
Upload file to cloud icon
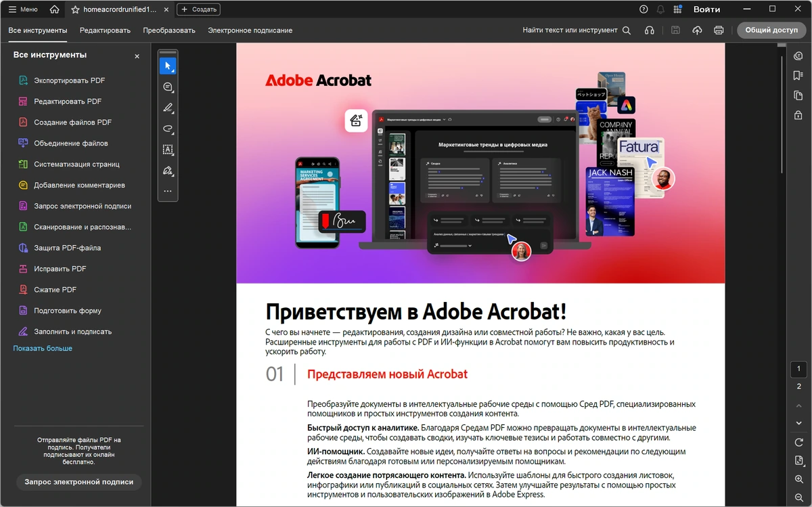[x=697, y=30]
